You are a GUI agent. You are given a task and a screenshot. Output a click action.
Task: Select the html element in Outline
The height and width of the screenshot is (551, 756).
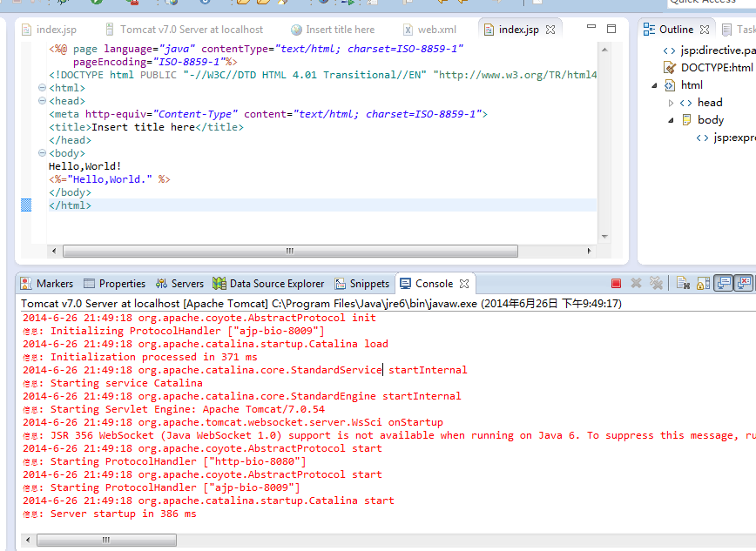[683, 85]
